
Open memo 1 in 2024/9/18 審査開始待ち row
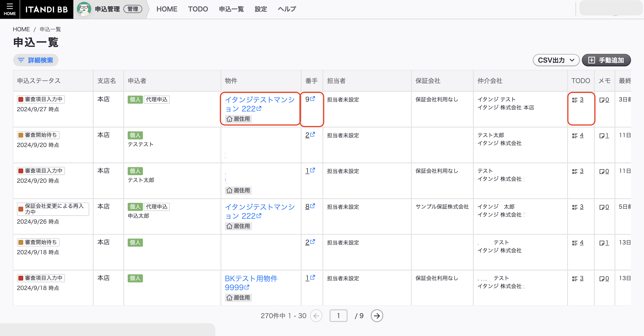coord(604,243)
